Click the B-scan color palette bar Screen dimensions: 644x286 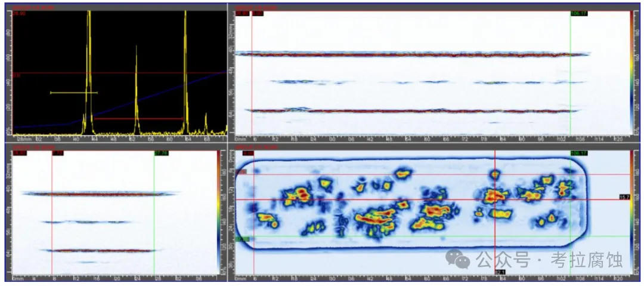(x=632, y=72)
